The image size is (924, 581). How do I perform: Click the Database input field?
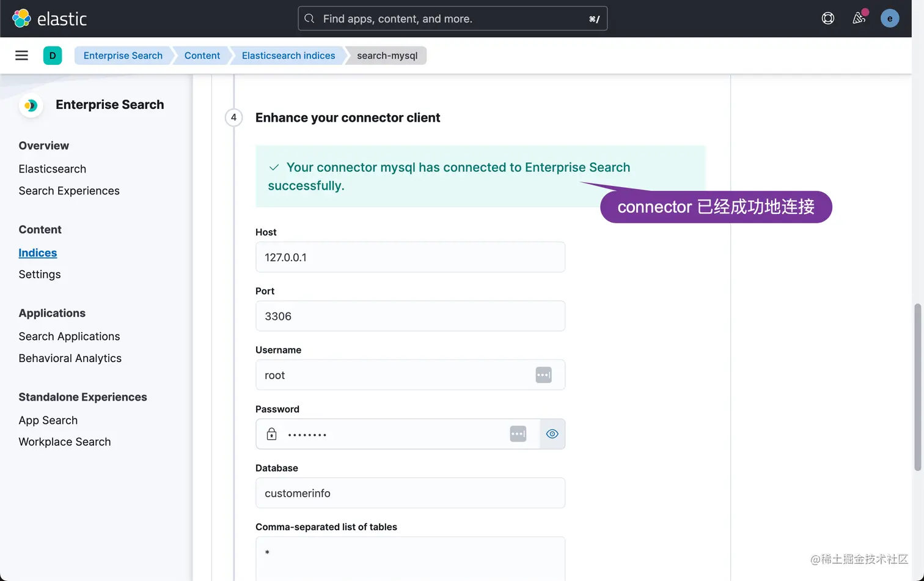(x=410, y=493)
